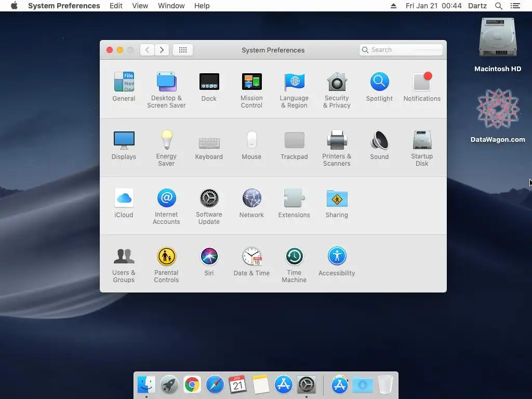The width and height of the screenshot is (532, 399).
Task: Open Internet Accounts preferences
Action: tap(166, 206)
